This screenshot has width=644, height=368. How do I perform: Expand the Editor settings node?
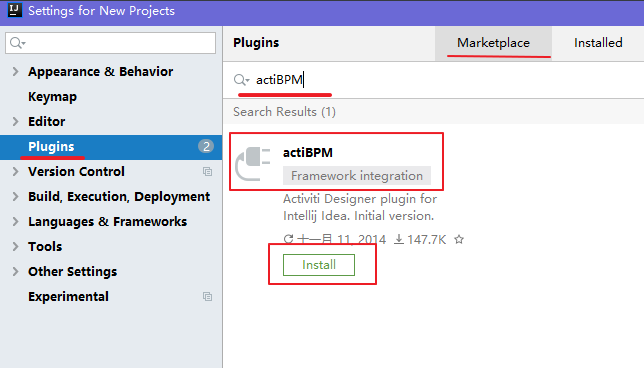pyautogui.click(x=16, y=122)
